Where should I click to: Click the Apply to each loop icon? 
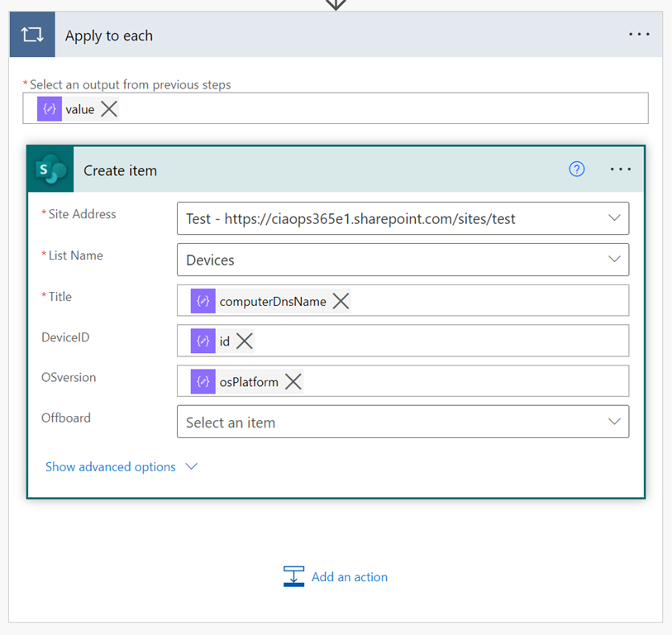coord(32,36)
